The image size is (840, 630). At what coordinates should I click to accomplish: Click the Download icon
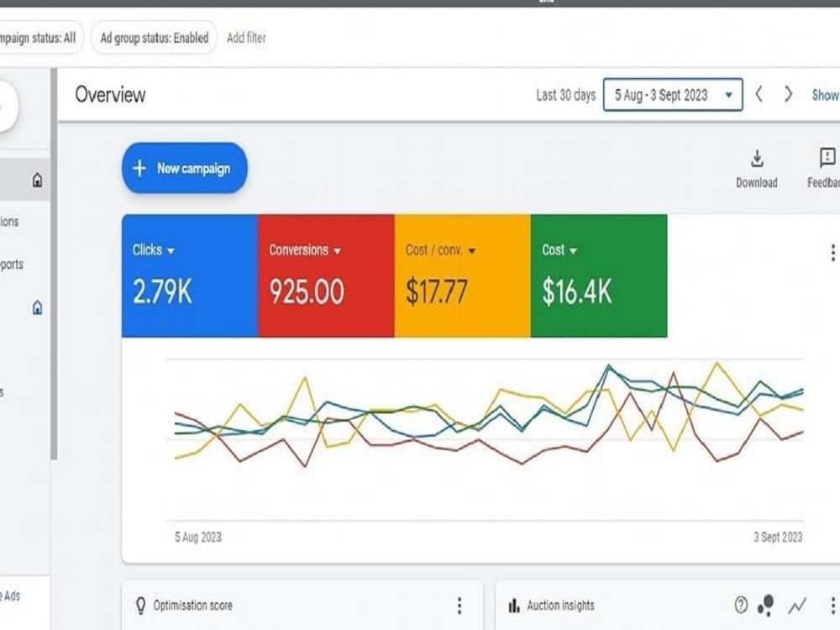pyautogui.click(x=757, y=159)
